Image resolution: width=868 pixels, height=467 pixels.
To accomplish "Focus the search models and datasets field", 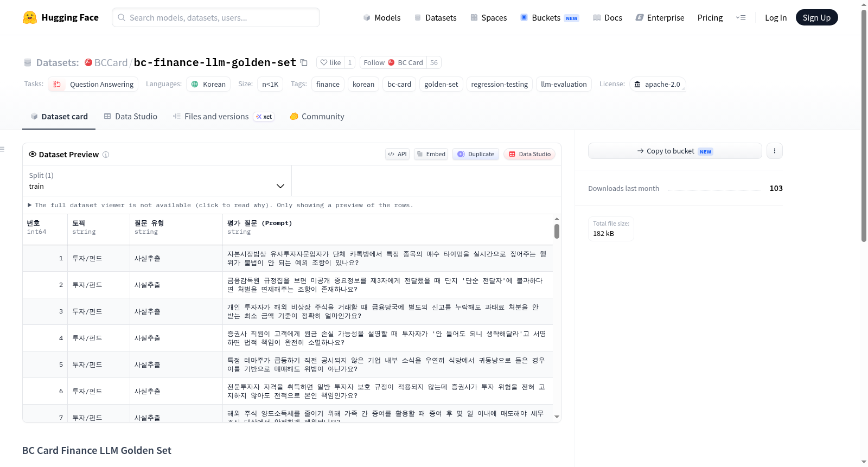I will click(x=216, y=17).
